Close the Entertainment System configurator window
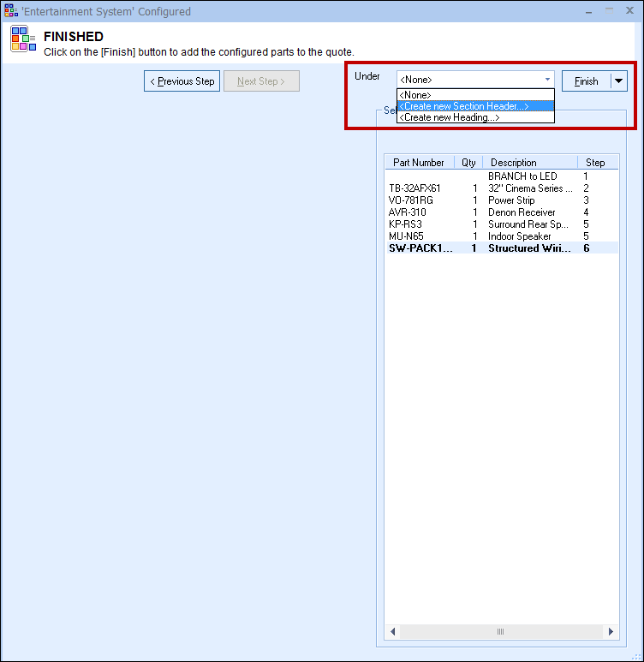This screenshot has height=662, width=644. [630, 11]
